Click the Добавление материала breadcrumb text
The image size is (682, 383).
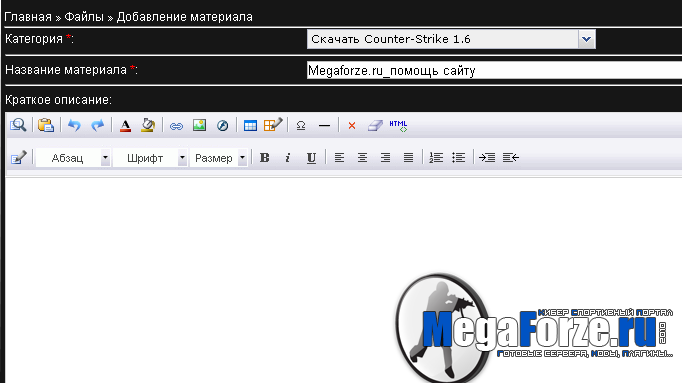pyautogui.click(x=184, y=17)
